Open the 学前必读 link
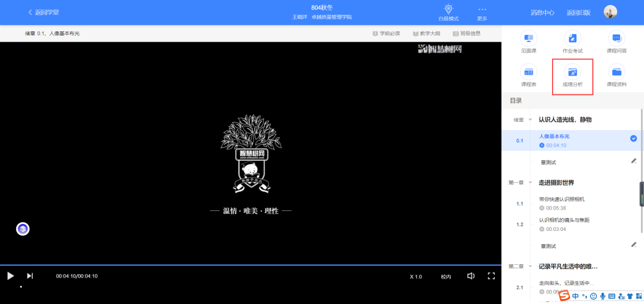Viewport: 644px width, 304px height. 390,33
